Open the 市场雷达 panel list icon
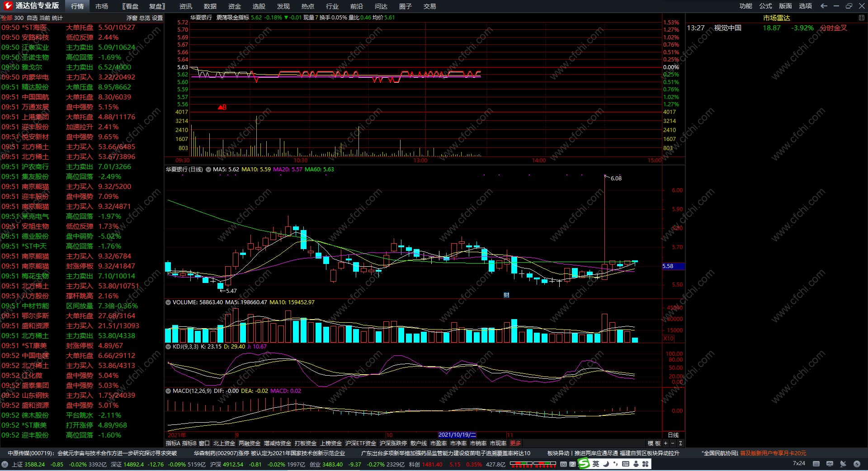Image resolution: width=868 pixels, height=471 pixels. pos(861,18)
